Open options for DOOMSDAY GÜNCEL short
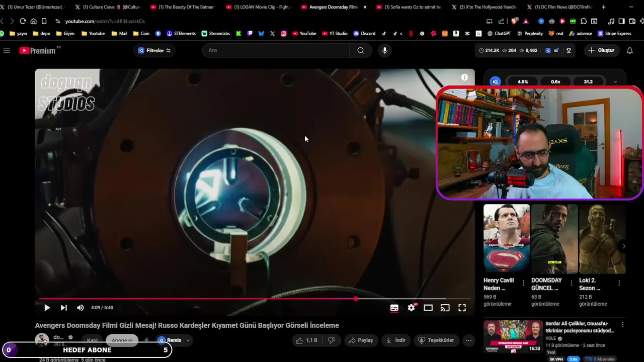This screenshot has height=362, width=644. [x=571, y=283]
